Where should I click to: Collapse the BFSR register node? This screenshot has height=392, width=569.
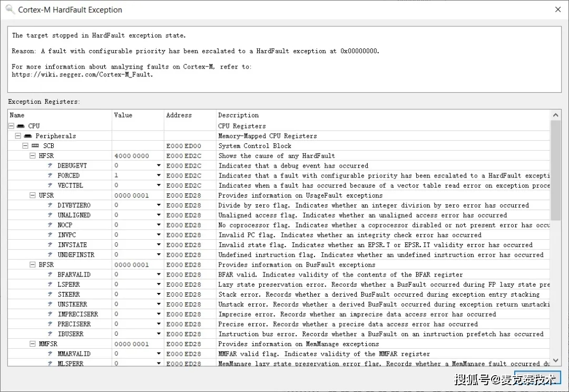click(x=33, y=265)
